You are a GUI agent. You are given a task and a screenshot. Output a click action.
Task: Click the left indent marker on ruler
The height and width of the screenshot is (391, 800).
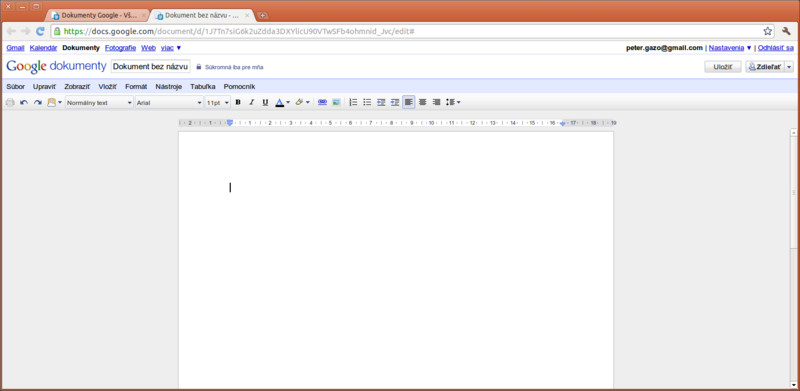tap(230, 123)
